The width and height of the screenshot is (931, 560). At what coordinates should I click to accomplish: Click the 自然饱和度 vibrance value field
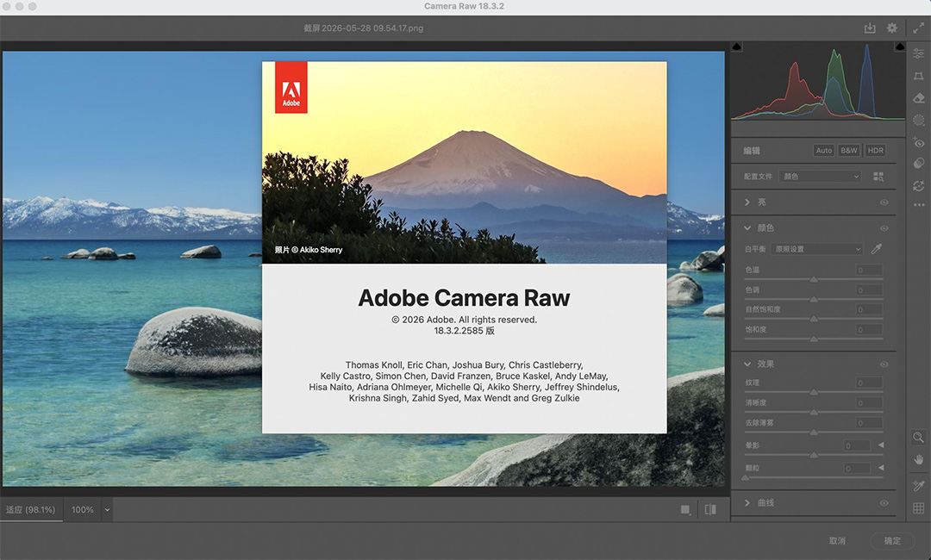(x=869, y=309)
